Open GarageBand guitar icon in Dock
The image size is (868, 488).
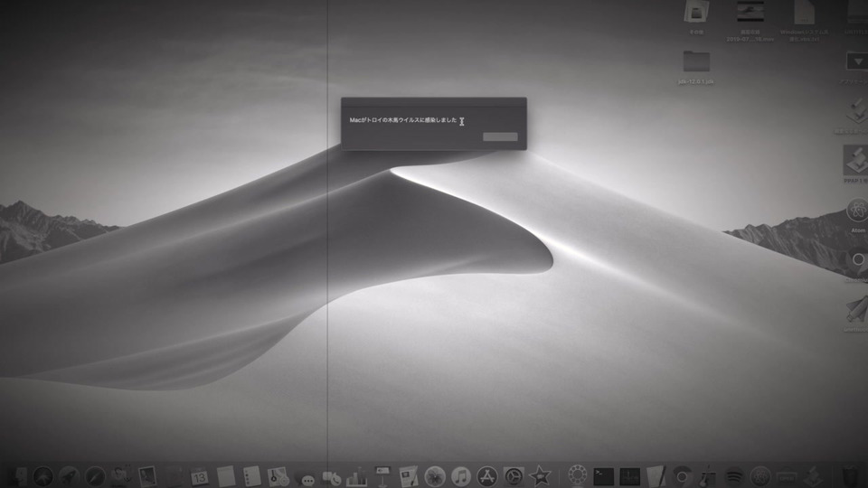708,476
